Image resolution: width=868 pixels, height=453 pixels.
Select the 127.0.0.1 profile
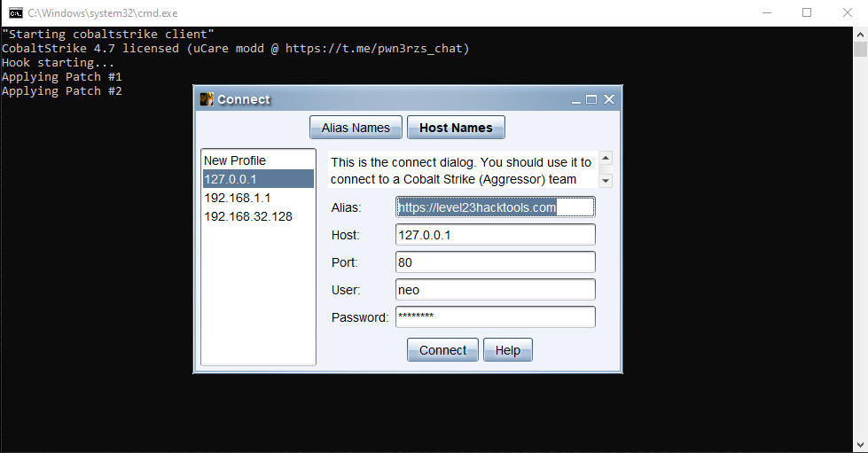(x=259, y=179)
